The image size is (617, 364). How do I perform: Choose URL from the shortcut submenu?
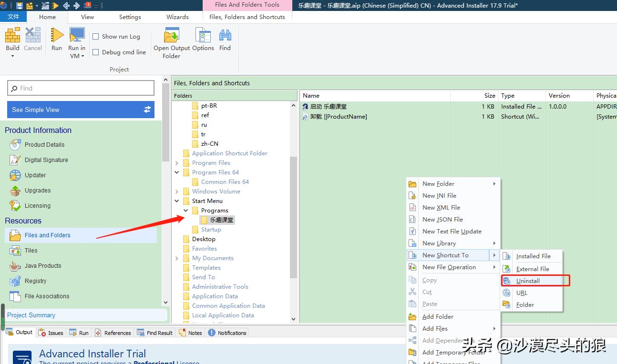(x=532, y=293)
